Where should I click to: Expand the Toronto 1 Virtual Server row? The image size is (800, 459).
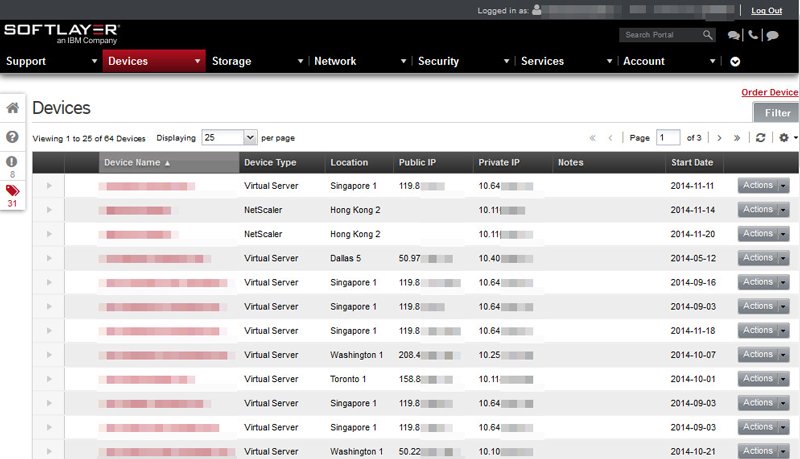pyautogui.click(x=49, y=379)
